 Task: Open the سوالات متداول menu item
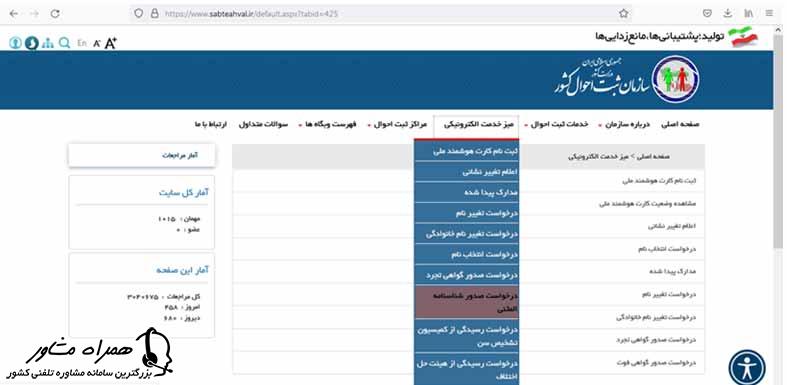[264, 124]
